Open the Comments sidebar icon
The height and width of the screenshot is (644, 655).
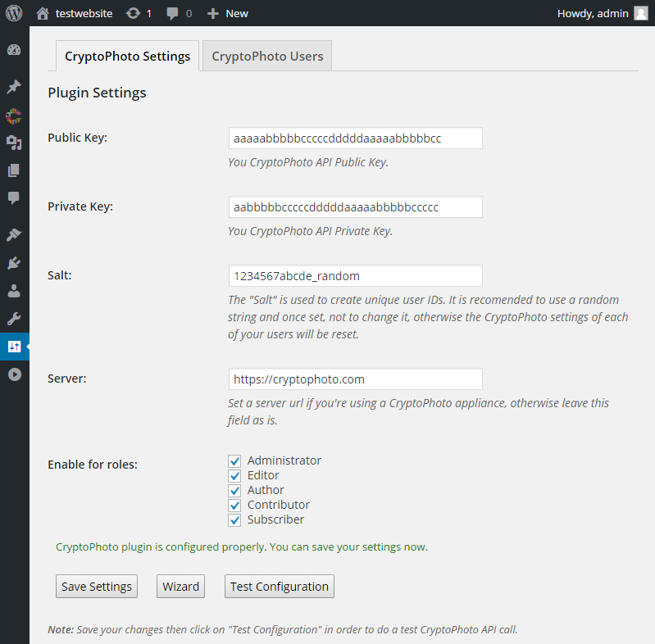[x=14, y=198]
